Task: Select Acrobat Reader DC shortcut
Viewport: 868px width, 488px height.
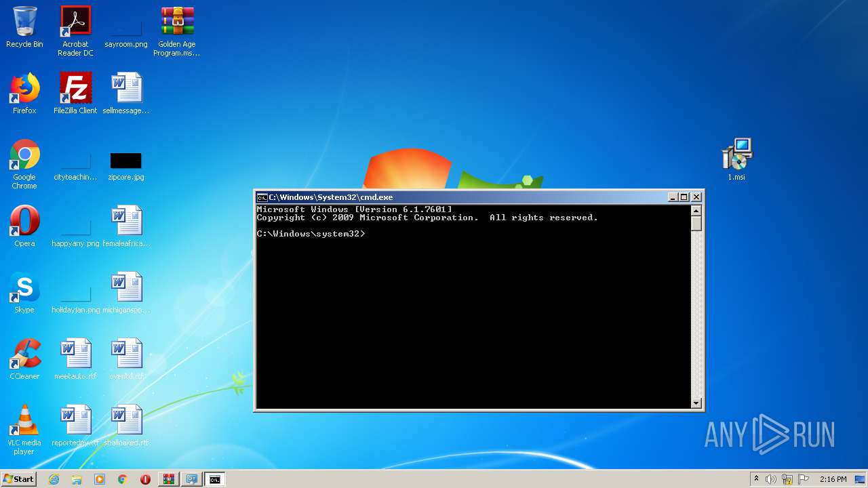Action: (75, 30)
